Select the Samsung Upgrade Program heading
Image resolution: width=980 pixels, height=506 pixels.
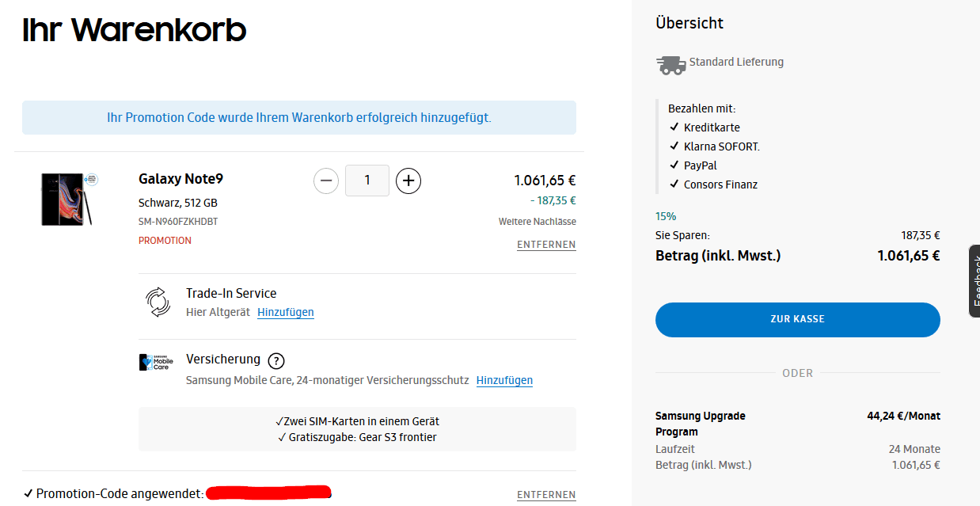click(701, 424)
